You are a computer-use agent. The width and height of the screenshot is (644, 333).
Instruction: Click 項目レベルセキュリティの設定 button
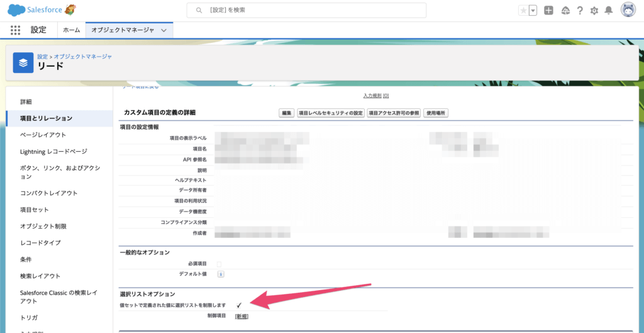point(331,113)
